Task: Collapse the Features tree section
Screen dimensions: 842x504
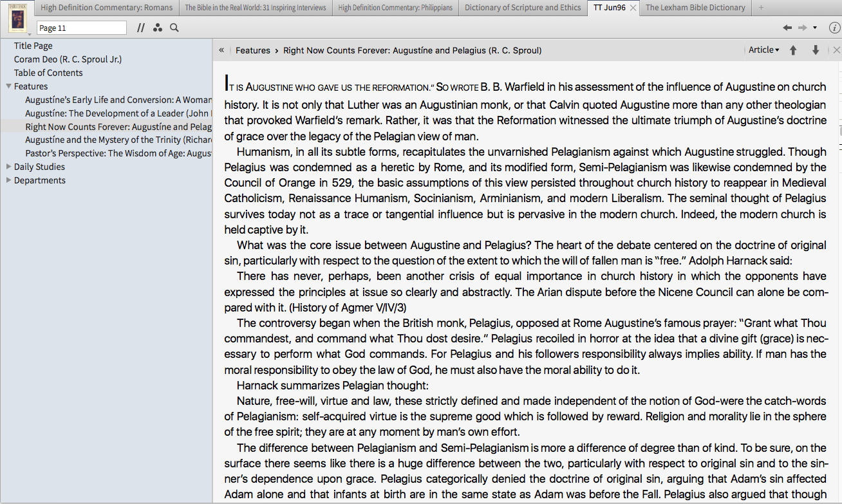Action: (x=8, y=86)
